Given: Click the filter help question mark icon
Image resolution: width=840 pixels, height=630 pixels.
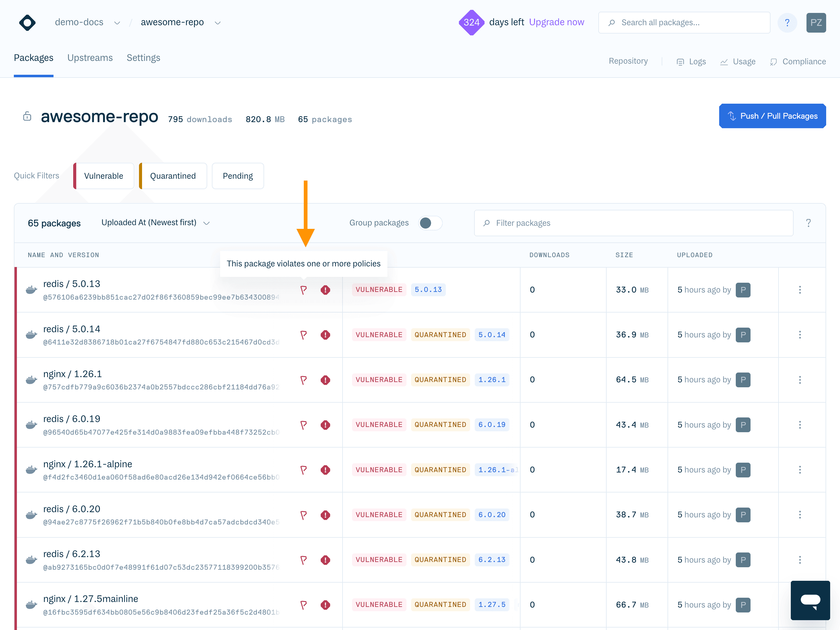Looking at the screenshot, I should (808, 223).
